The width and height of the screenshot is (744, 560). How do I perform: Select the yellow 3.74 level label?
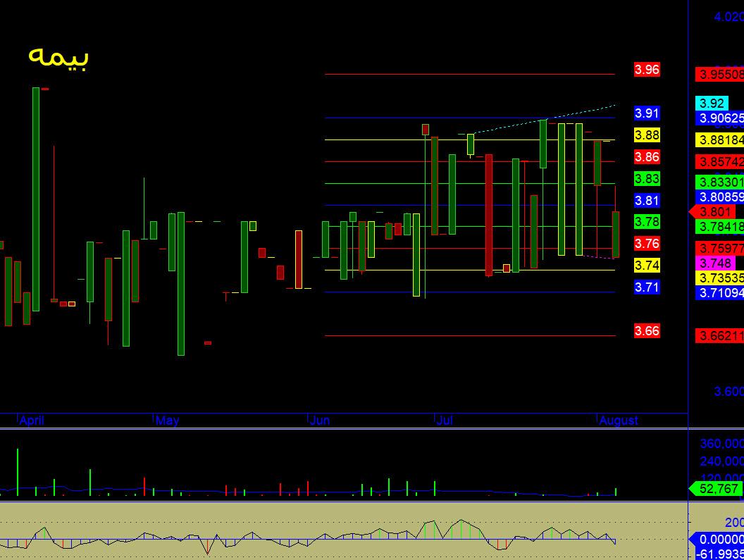[647, 266]
